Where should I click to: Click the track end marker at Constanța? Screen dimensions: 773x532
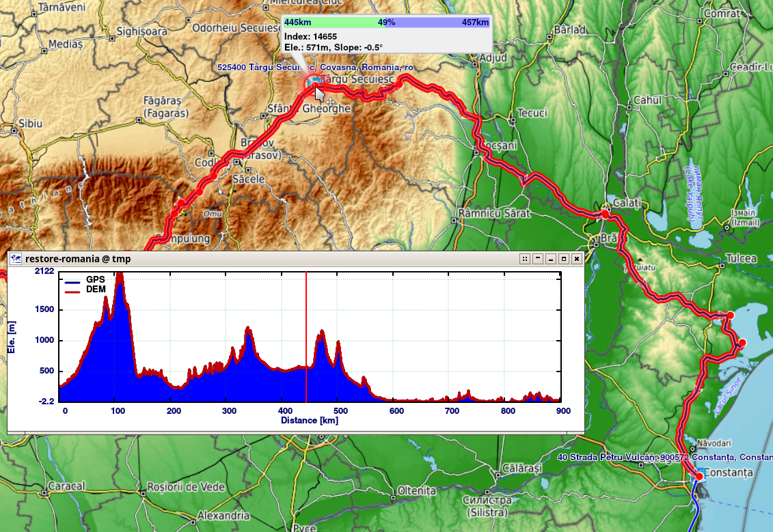(699, 476)
